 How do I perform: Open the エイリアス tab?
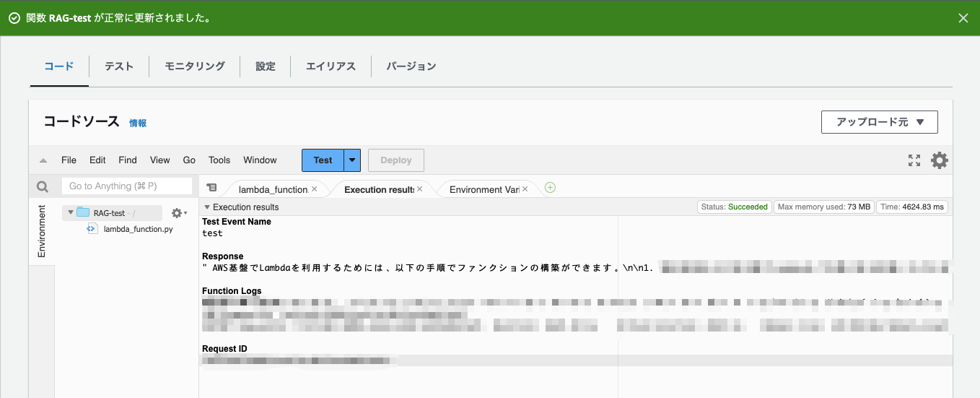(331, 66)
